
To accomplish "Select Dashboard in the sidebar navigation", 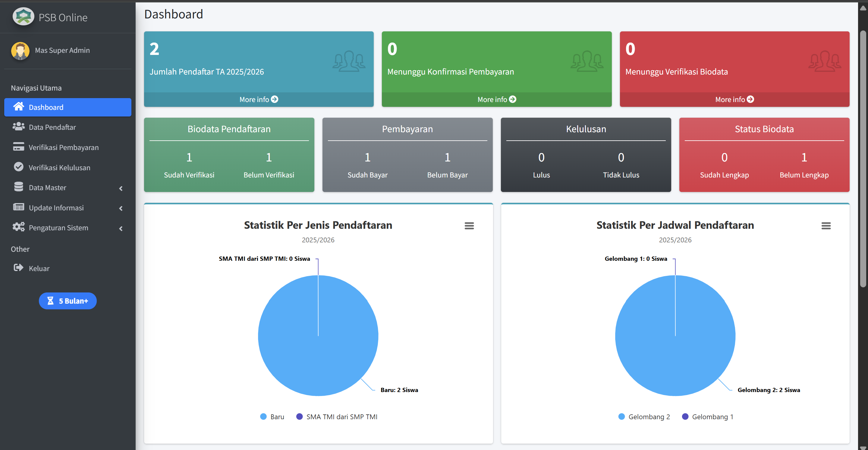I will tap(46, 107).
